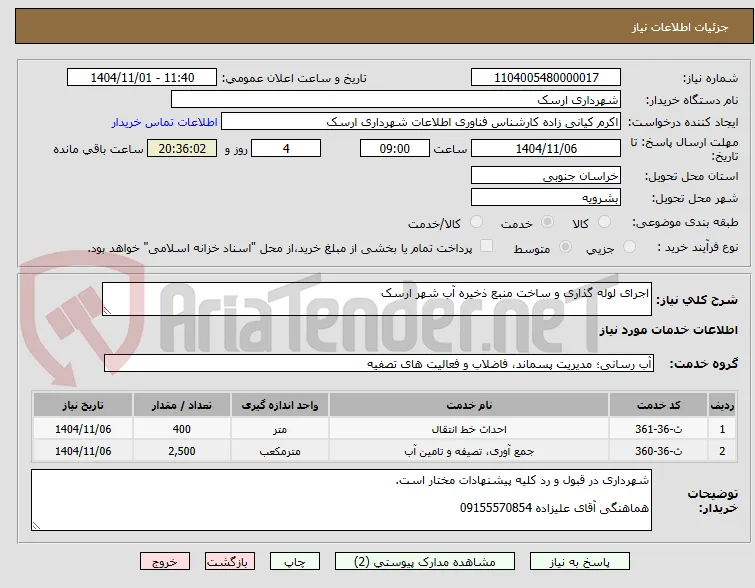Click the اطلاعات خدمات مورد نیاز heading
Viewport: 755px width, 588px height.
click(x=668, y=330)
